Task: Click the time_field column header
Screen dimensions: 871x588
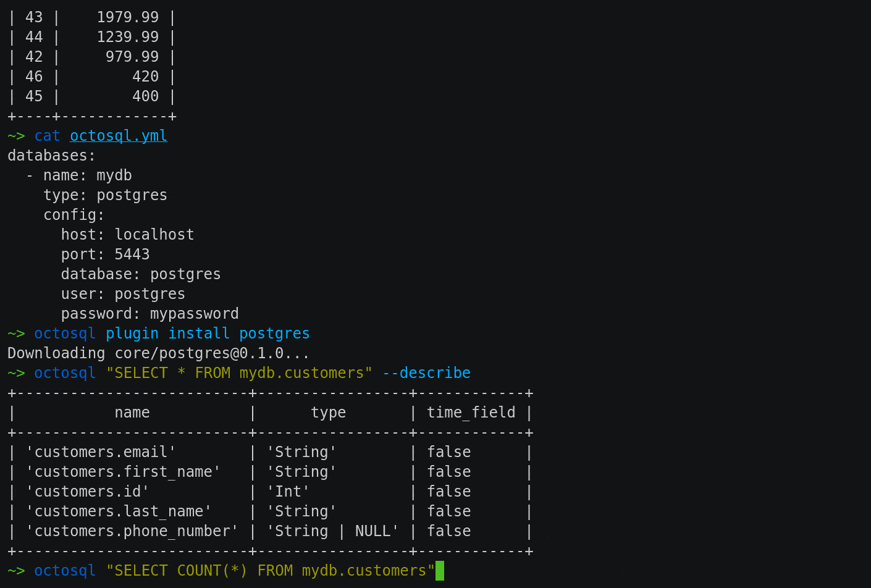Action: [471, 412]
